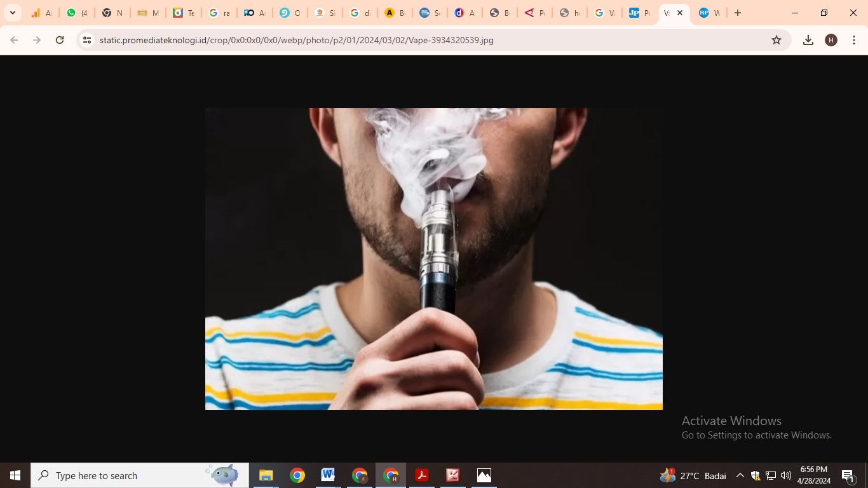868x488 pixels.
Task: Switch to the Google Analytics tab
Action: click(x=41, y=13)
